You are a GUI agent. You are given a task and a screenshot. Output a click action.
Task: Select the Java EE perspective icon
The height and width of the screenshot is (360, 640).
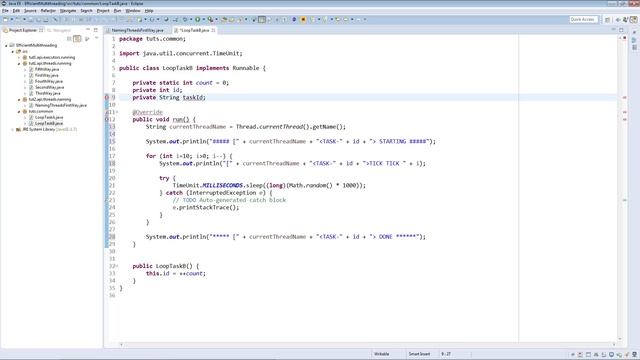[x=634, y=19]
